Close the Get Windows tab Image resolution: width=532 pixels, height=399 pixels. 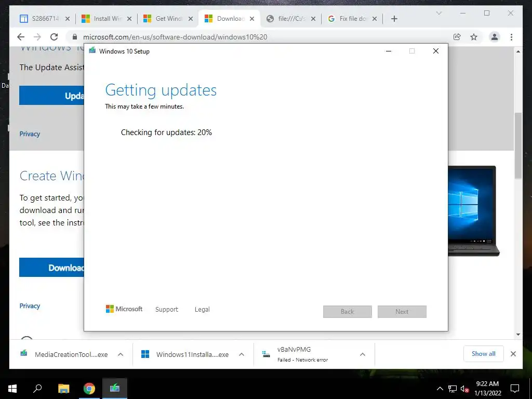(191, 19)
